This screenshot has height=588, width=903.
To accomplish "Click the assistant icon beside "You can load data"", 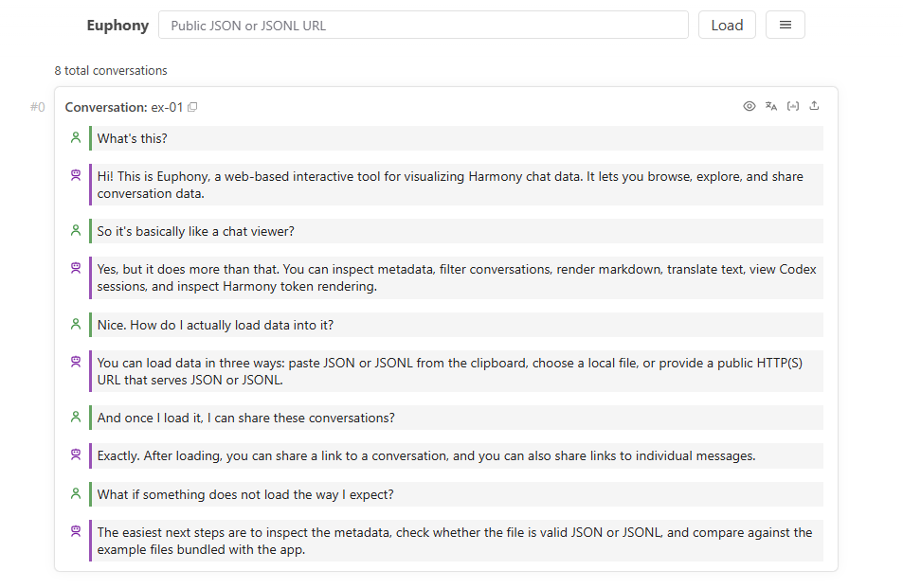I will coord(76,362).
